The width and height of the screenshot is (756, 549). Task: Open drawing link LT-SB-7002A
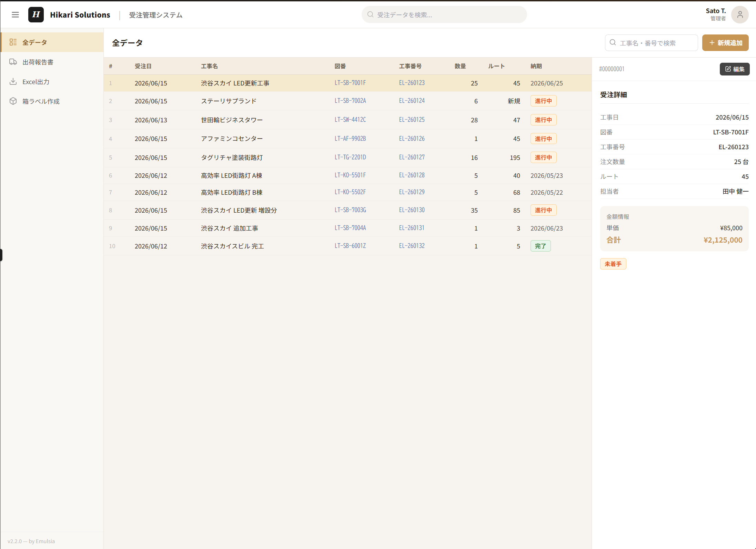pyautogui.click(x=350, y=101)
